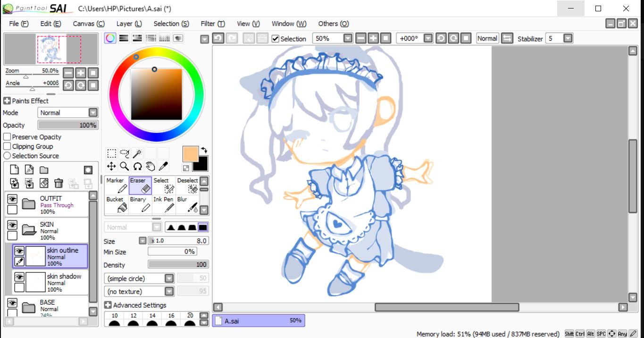Image resolution: width=644 pixels, height=338 pixels.
Task: Open the rotation angle +000° dropdown
Action: [428, 38]
